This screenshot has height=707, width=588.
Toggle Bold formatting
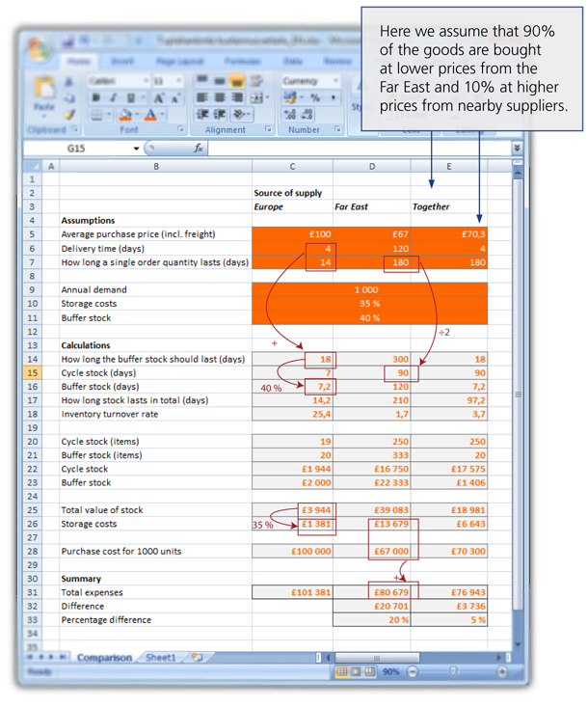(96, 97)
